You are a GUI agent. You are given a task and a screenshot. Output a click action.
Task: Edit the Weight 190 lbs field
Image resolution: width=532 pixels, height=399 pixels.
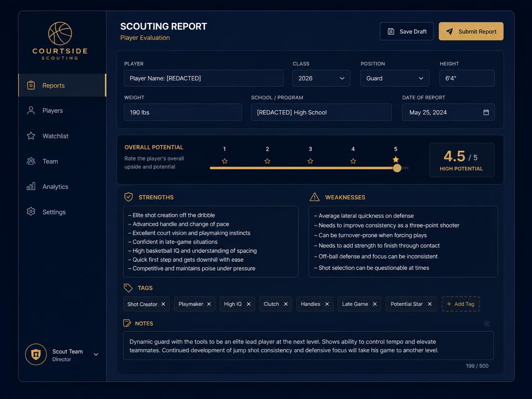[183, 112]
